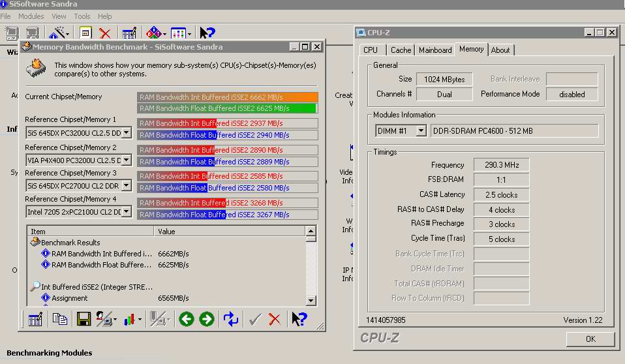
Task: Click the Item column header
Action: [90, 231]
